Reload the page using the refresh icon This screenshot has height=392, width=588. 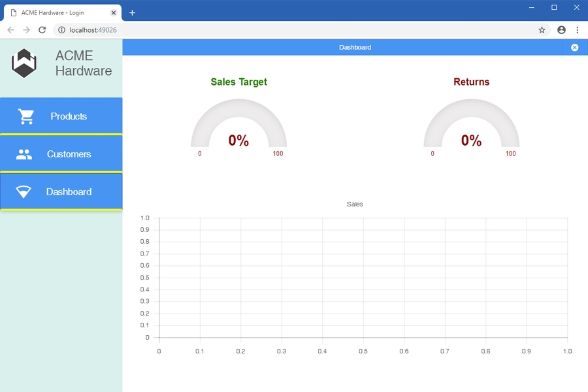[x=42, y=30]
